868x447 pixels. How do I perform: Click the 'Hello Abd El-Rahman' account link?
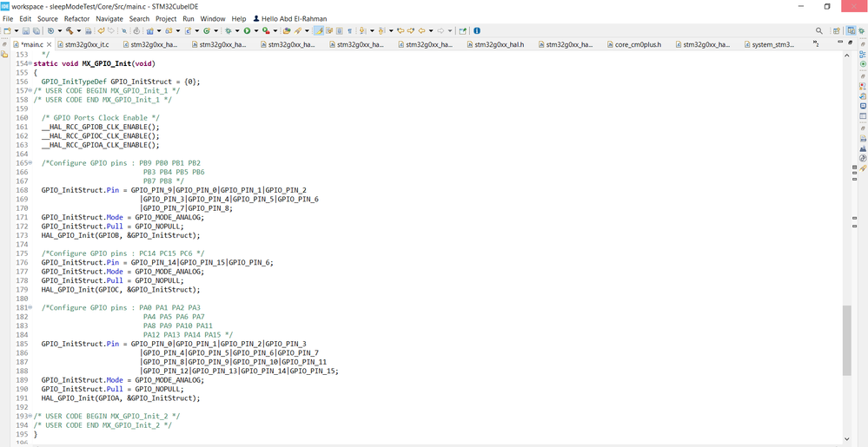290,19
